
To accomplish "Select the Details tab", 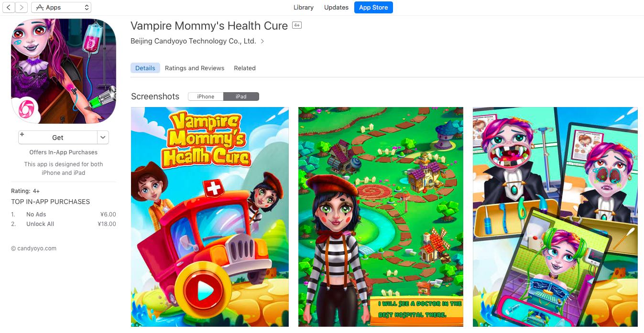I will [145, 68].
